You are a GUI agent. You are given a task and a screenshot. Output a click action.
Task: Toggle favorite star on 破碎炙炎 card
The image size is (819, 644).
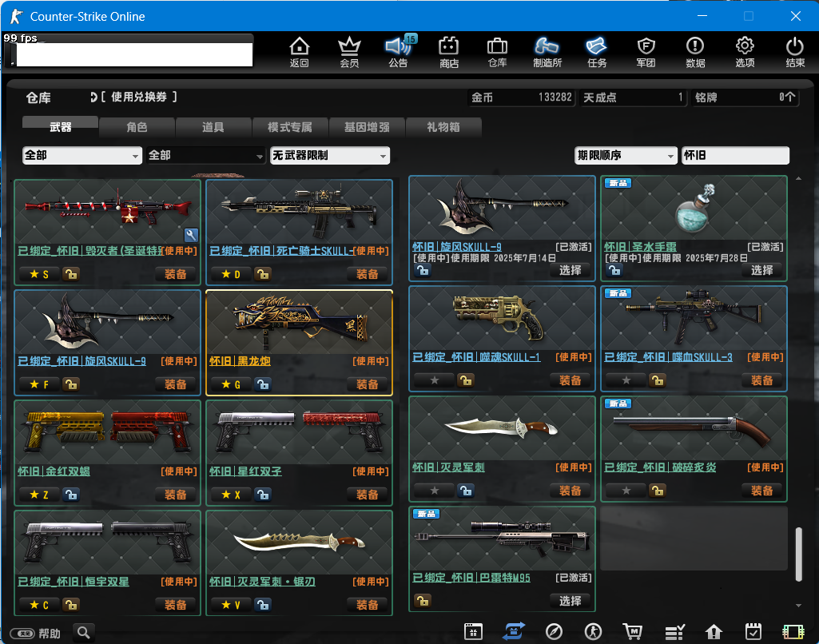pyautogui.click(x=626, y=491)
